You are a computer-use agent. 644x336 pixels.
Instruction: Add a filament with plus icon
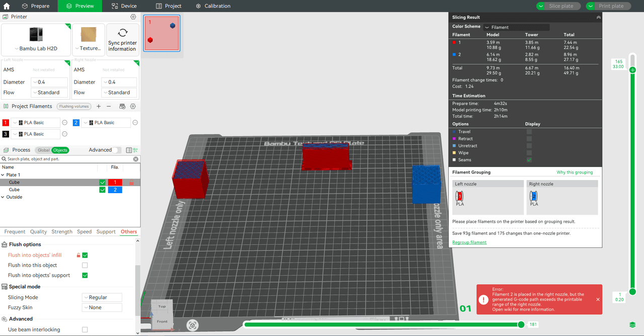(99, 106)
